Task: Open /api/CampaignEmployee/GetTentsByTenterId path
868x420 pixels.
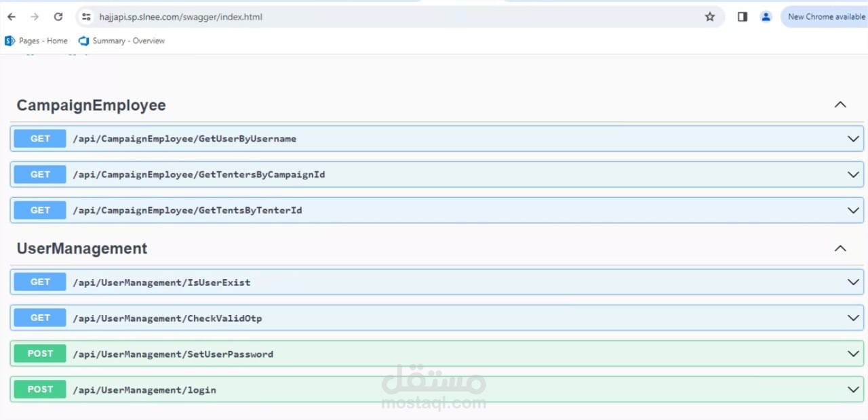Action: [x=187, y=211]
